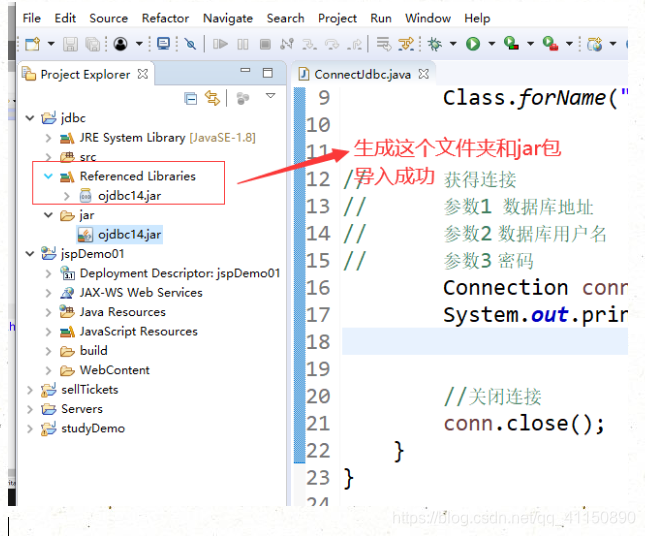Click the Coverage run icon

(x=511, y=44)
